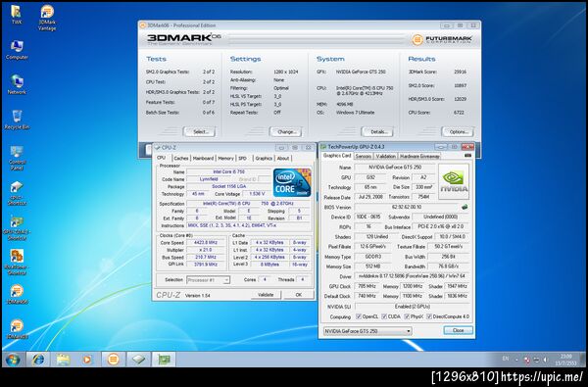The width and height of the screenshot is (588, 387).
Task: Click the CPU Score value in 3DMark06
Action: point(459,113)
